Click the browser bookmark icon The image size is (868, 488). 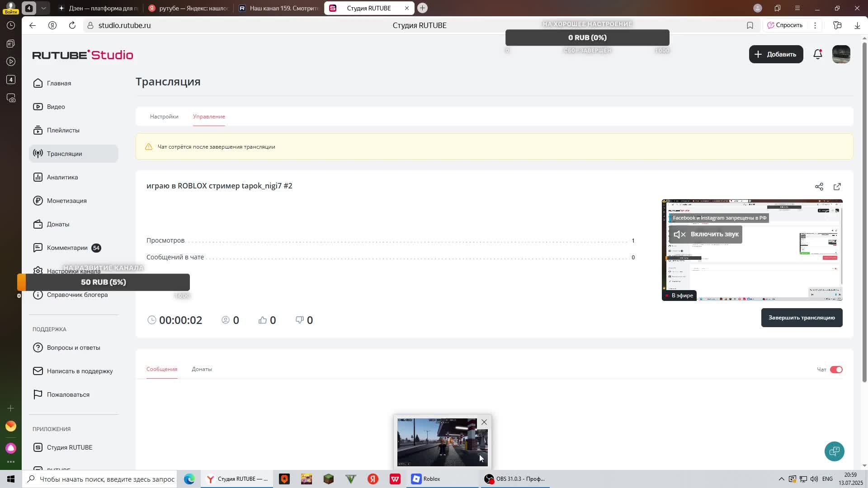click(750, 25)
